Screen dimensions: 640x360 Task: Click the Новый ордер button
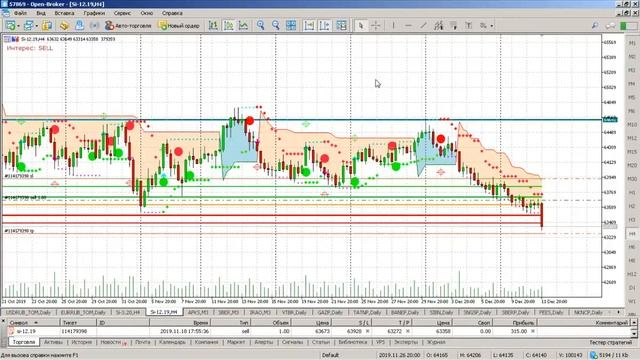click(179, 25)
